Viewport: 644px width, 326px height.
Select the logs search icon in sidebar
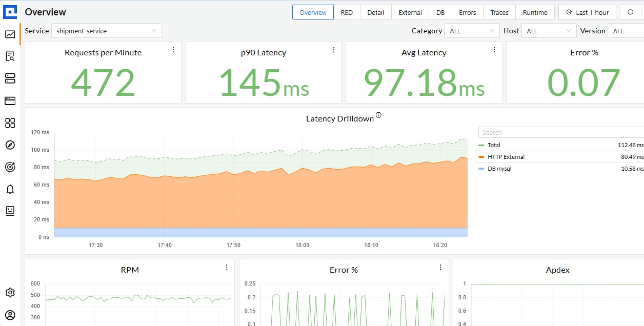10,56
